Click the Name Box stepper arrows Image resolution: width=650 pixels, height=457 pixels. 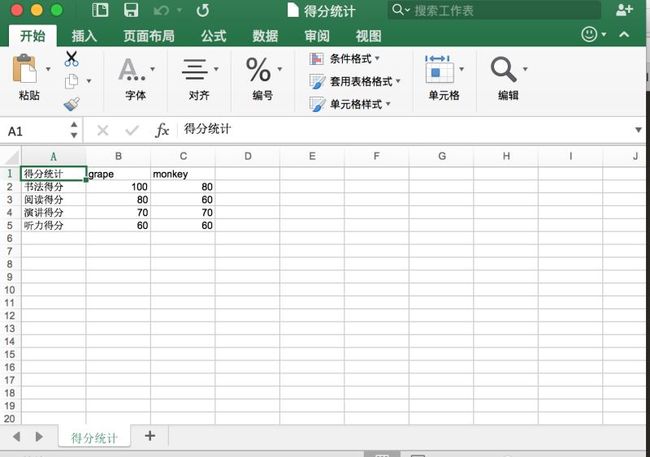(74, 130)
